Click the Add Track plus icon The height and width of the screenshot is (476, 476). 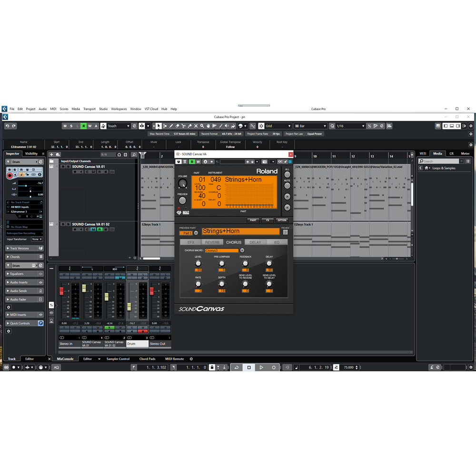51,155
